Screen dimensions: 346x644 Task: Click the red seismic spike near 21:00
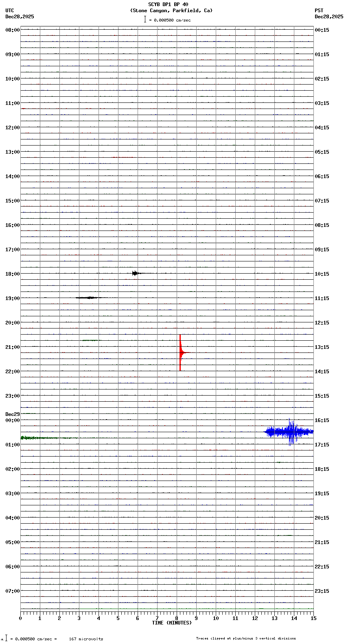180,352
